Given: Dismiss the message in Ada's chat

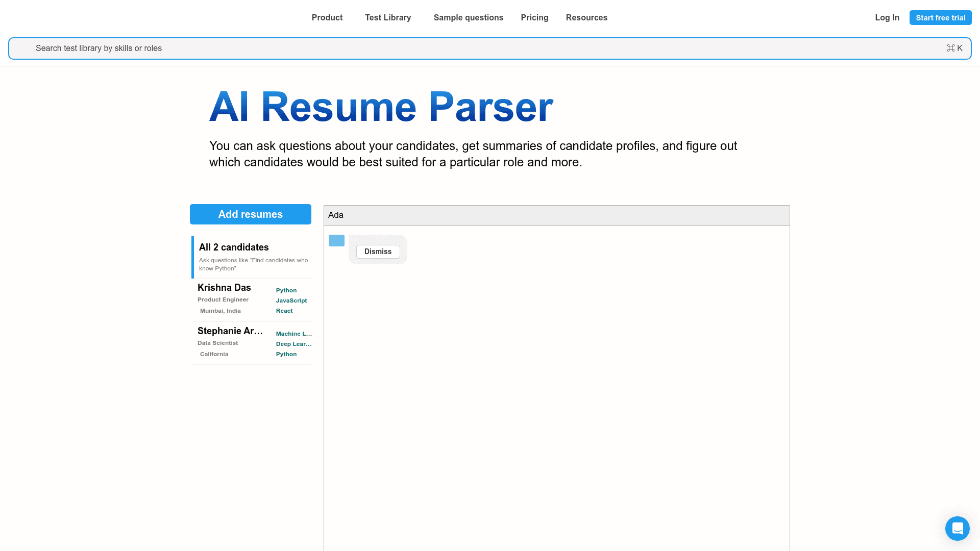Looking at the screenshot, I should (378, 252).
